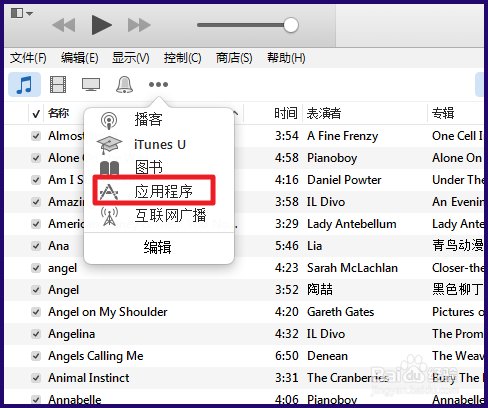Uncheck the lowercase angel song checkbox

click(36, 268)
